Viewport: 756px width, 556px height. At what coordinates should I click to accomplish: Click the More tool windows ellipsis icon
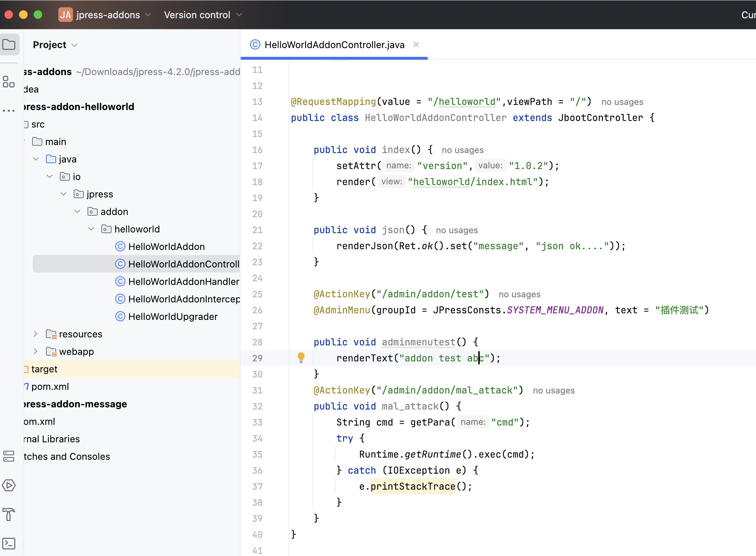tap(8, 110)
